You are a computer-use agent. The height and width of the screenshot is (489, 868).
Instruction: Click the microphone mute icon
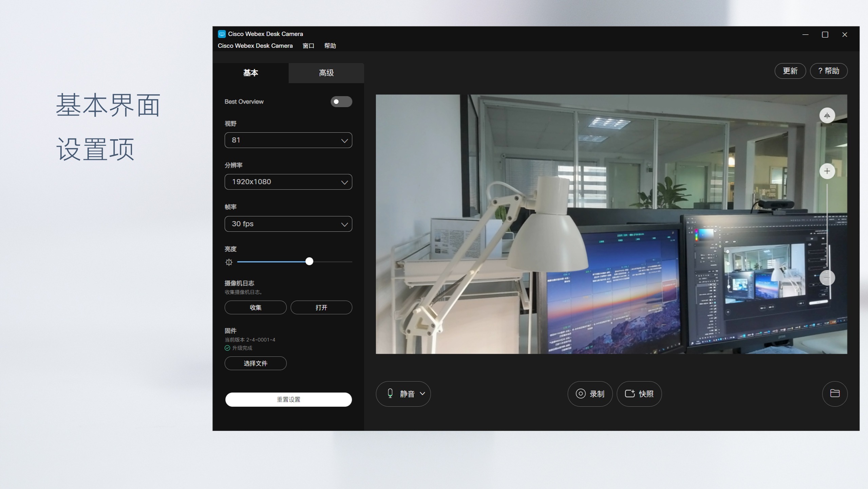pyautogui.click(x=390, y=393)
